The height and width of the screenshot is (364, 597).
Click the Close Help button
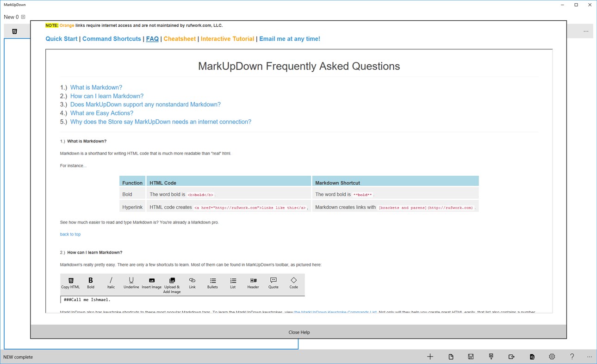tap(298, 332)
